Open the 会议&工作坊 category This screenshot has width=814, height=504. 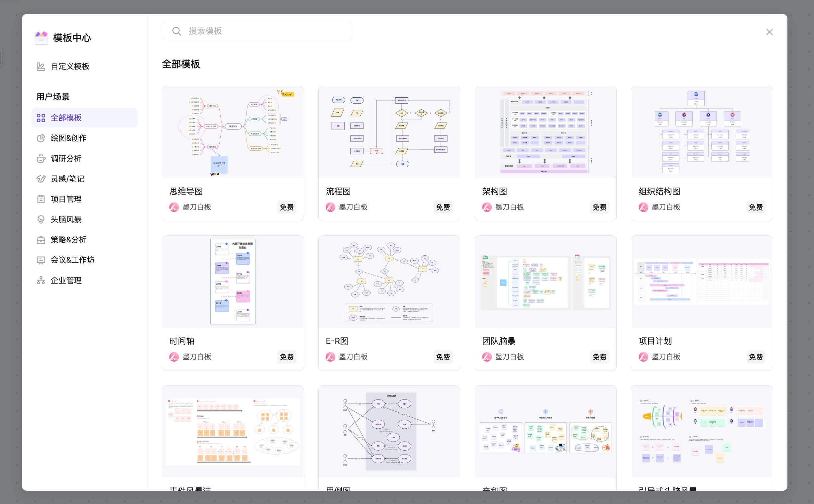pyautogui.click(x=72, y=260)
